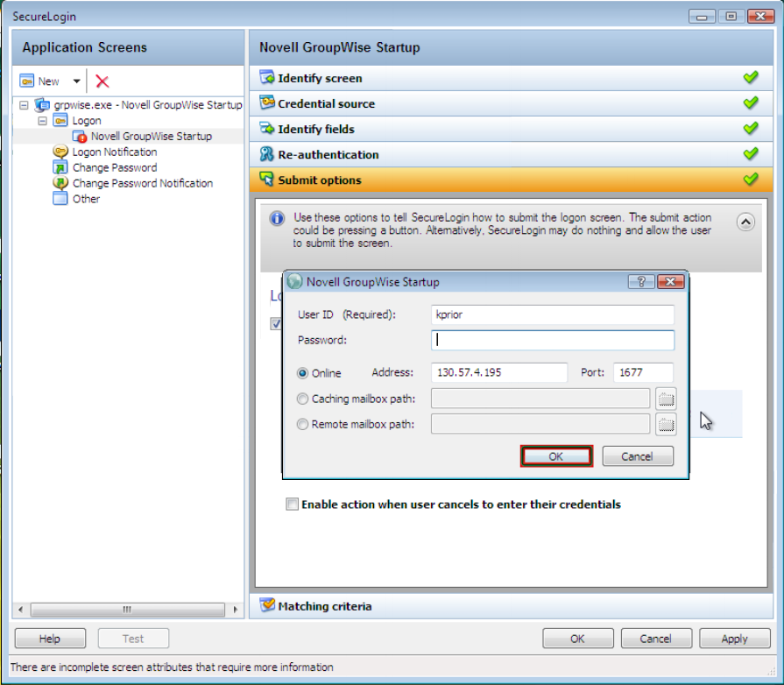Click the Other screen icon
The height and width of the screenshot is (685, 784).
tap(60, 199)
